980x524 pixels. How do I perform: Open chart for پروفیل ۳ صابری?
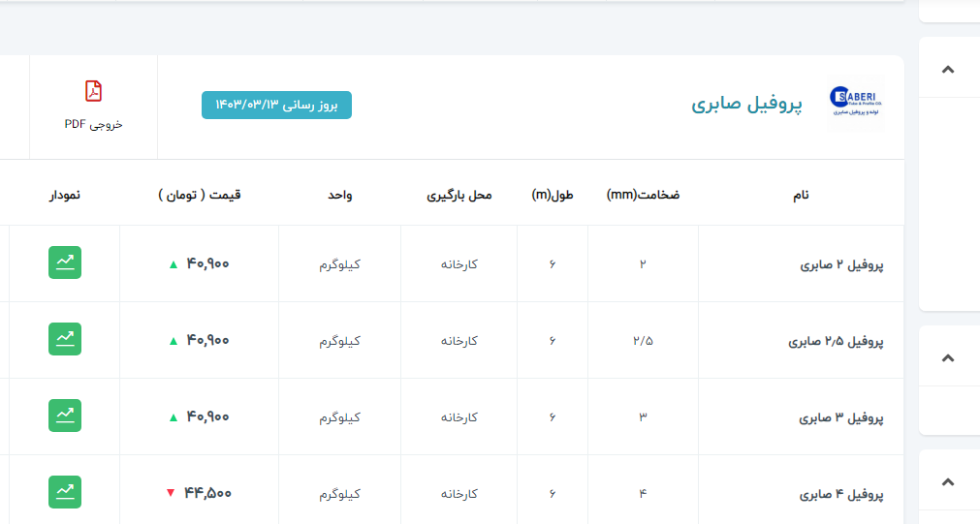[x=65, y=416]
